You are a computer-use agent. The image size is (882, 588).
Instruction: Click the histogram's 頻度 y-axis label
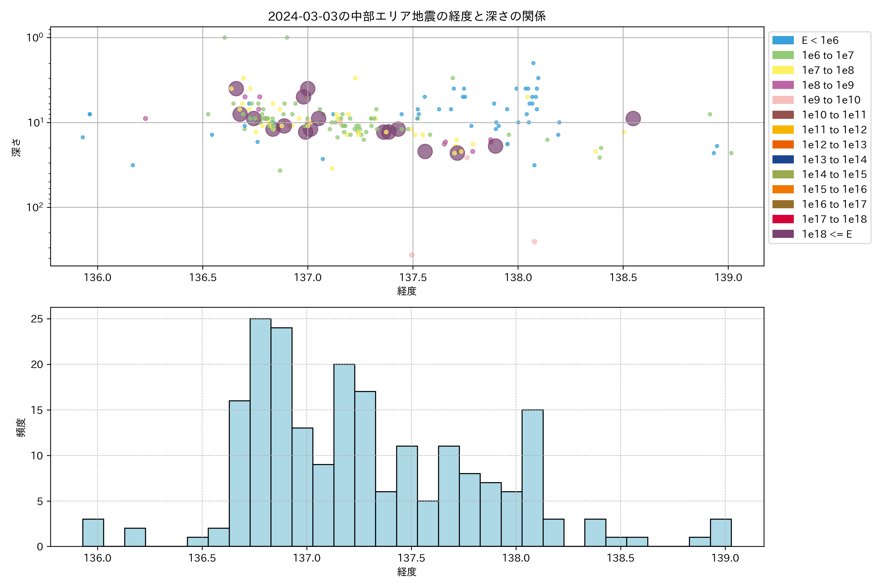[x=21, y=427]
